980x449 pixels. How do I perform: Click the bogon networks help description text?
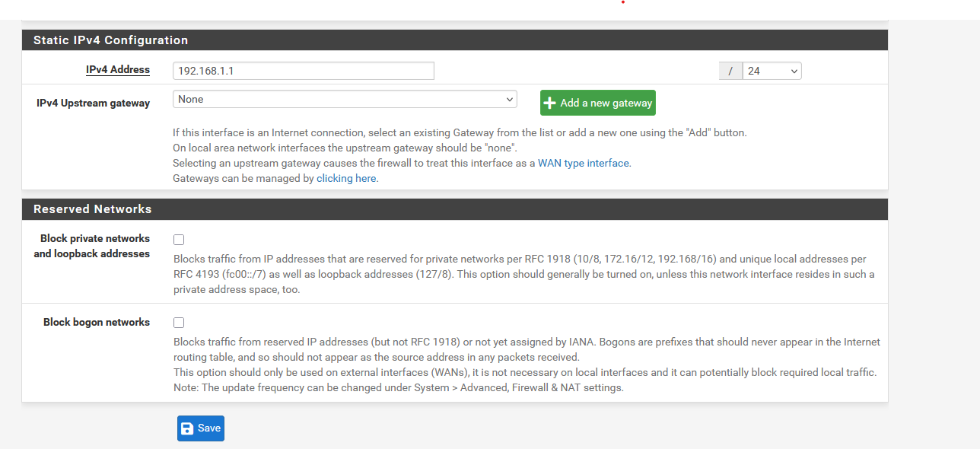[527, 365]
